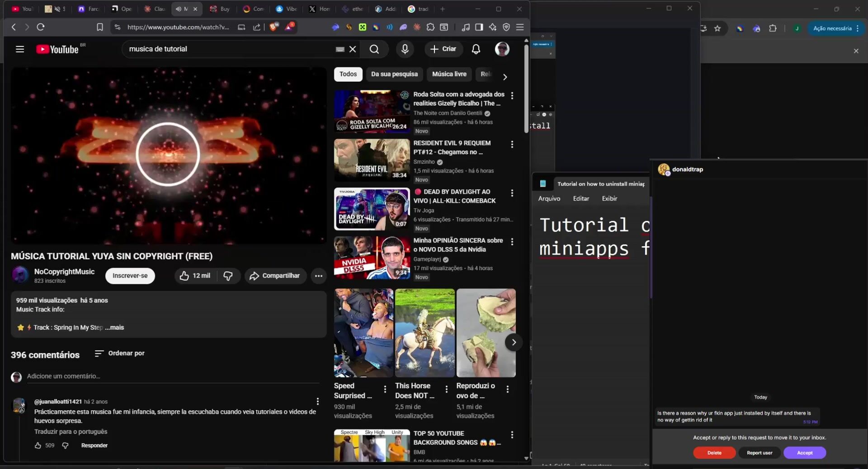868x469 pixels.
Task: Click the search magnifier icon on YouTube
Action: 374,49
